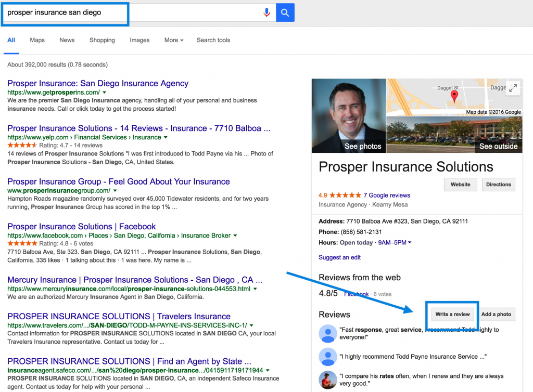Click the microphone voice search icon
The image size is (533, 392).
click(267, 12)
